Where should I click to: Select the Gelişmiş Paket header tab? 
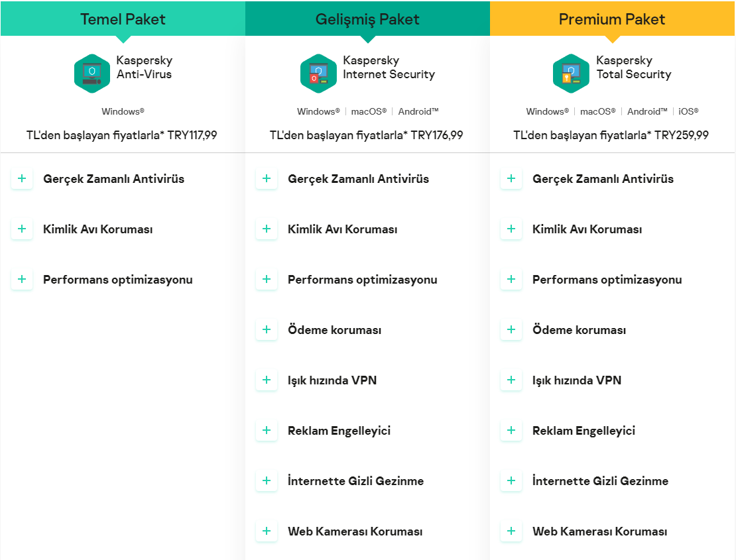pyautogui.click(x=367, y=19)
